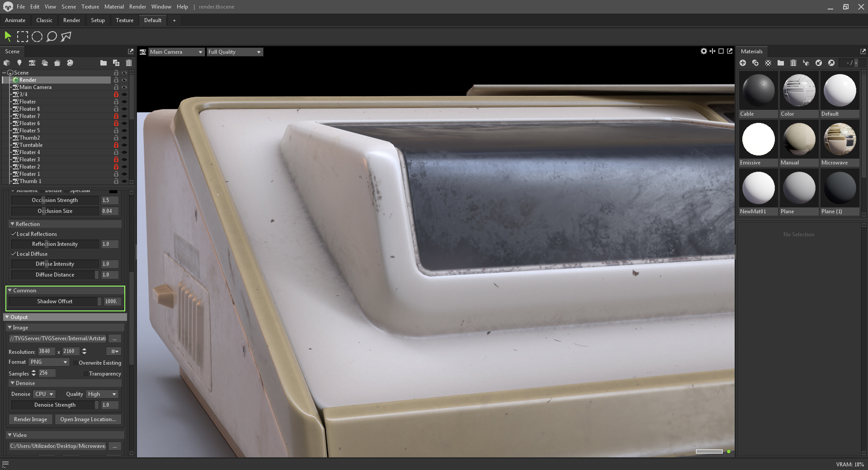The width and height of the screenshot is (868, 470).
Task: Disable the Local Reflections checkbox
Action: click(14, 234)
